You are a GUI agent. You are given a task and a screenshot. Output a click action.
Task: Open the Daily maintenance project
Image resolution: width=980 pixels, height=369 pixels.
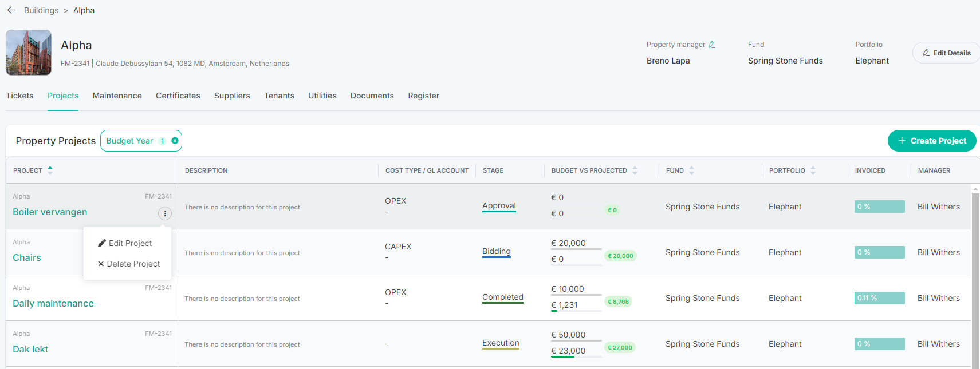tap(53, 303)
